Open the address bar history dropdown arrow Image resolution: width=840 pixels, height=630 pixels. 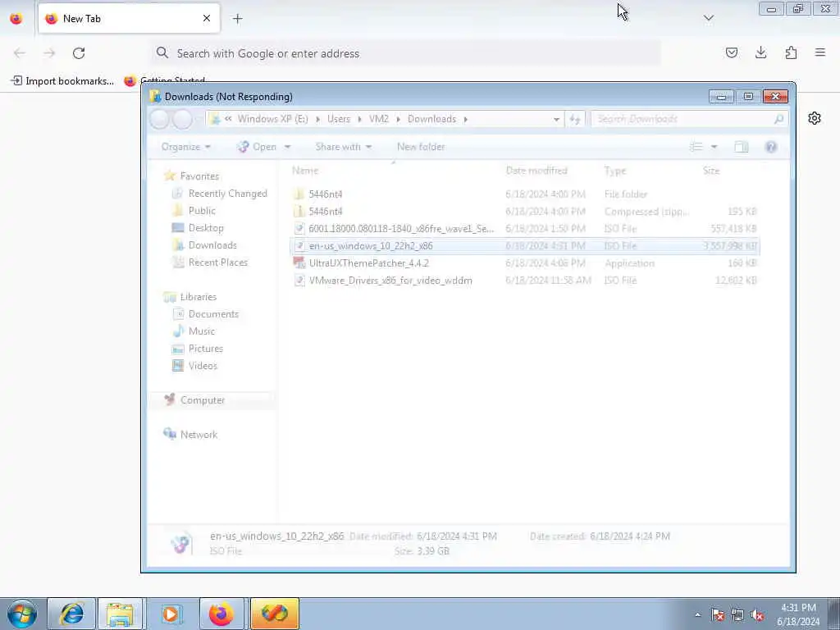click(557, 120)
